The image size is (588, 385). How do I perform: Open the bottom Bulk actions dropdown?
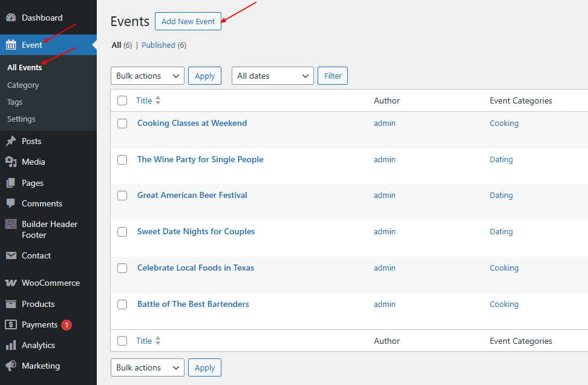148,367
